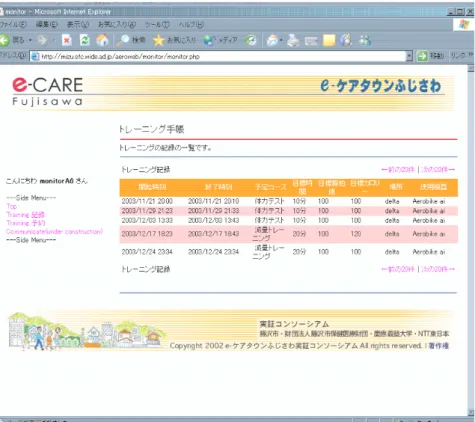Click the Edit keyboard-style toolbar icon
The image size is (475, 422).
pyautogui.click(x=311, y=41)
